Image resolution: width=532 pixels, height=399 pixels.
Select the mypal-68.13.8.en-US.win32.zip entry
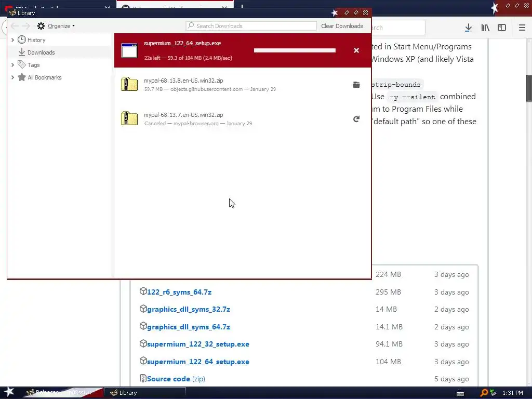click(243, 85)
